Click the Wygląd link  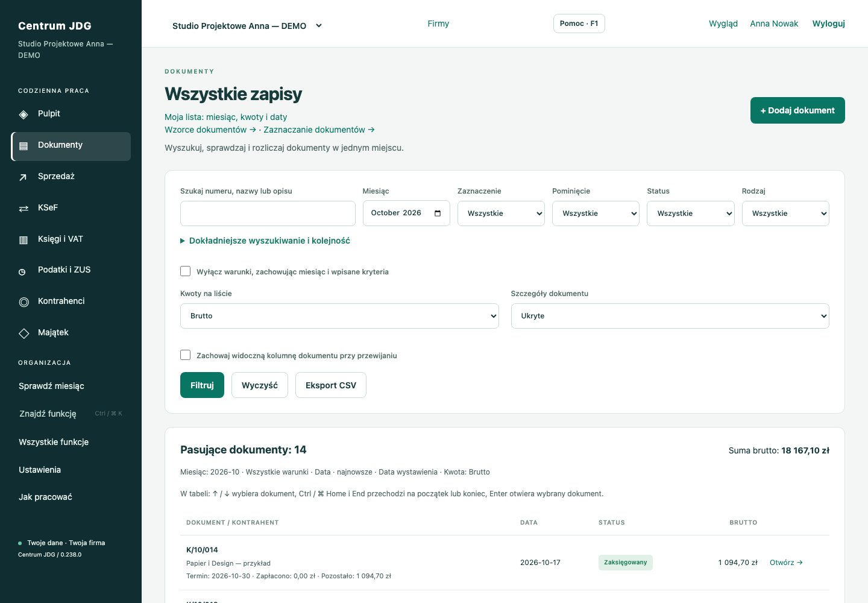point(723,24)
